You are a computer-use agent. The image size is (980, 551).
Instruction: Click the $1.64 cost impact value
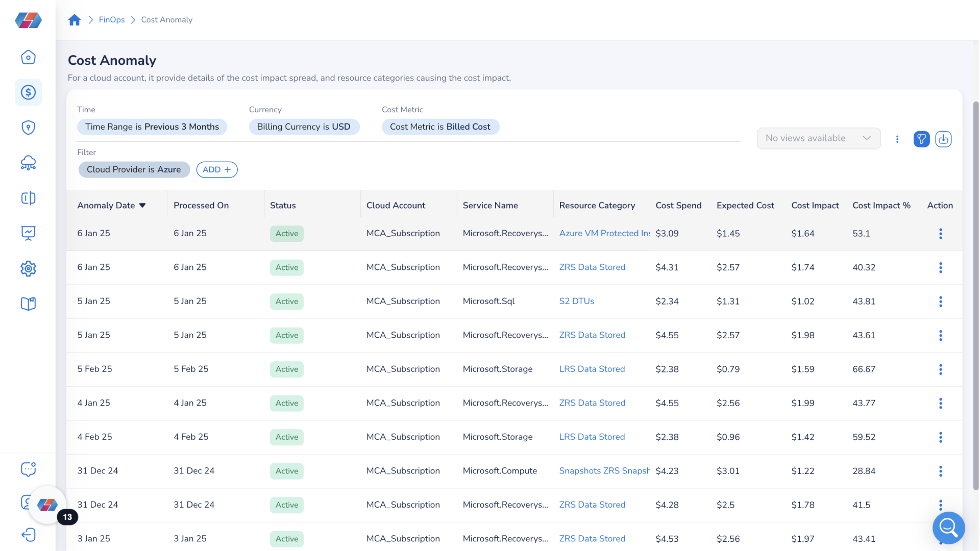click(x=802, y=234)
